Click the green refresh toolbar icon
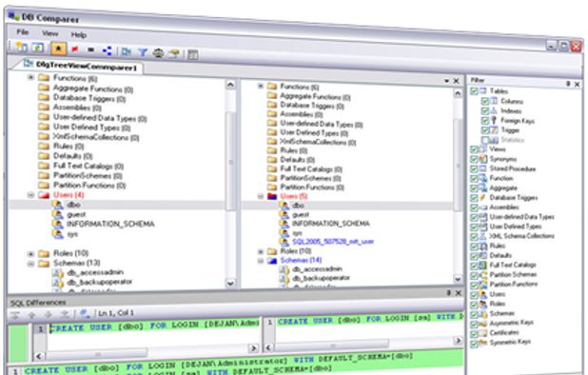The image size is (588, 375). click(x=38, y=48)
